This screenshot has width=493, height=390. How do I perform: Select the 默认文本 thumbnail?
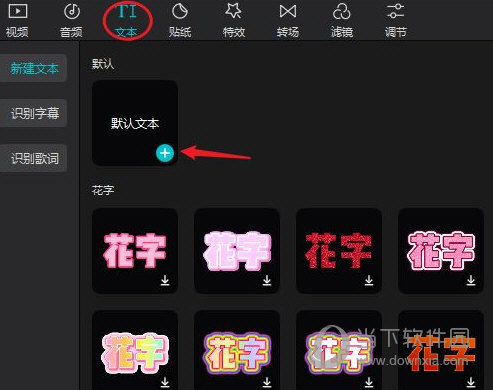click(x=135, y=123)
